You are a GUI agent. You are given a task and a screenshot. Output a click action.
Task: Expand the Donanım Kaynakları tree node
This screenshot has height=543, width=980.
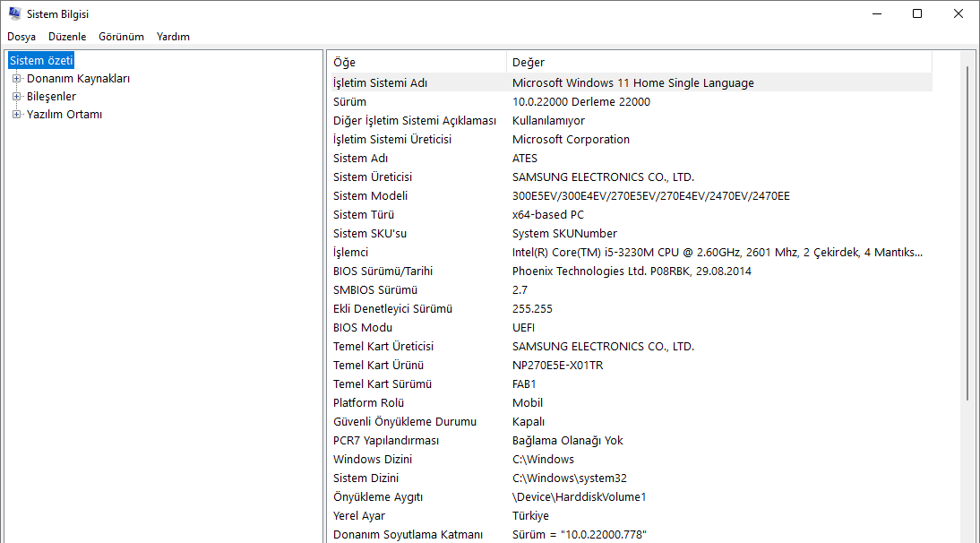pyautogui.click(x=15, y=78)
